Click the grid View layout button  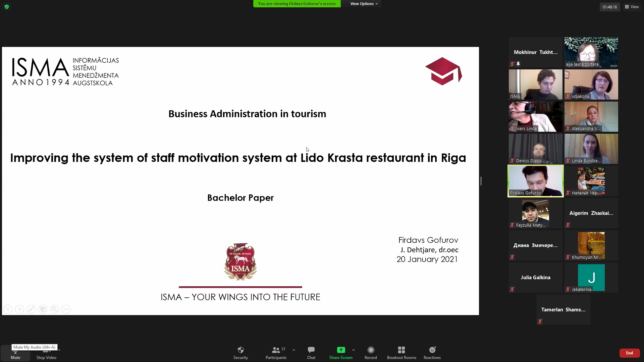pos(632,7)
